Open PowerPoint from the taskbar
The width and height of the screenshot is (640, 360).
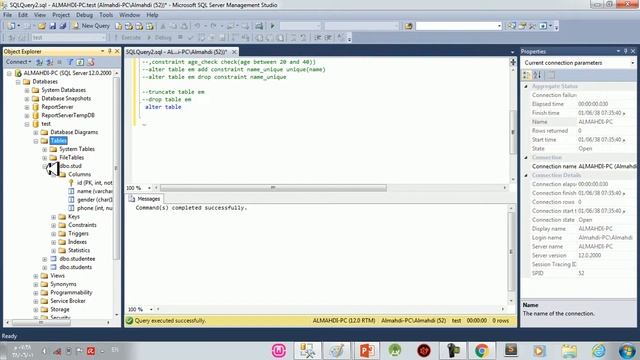[367, 351]
